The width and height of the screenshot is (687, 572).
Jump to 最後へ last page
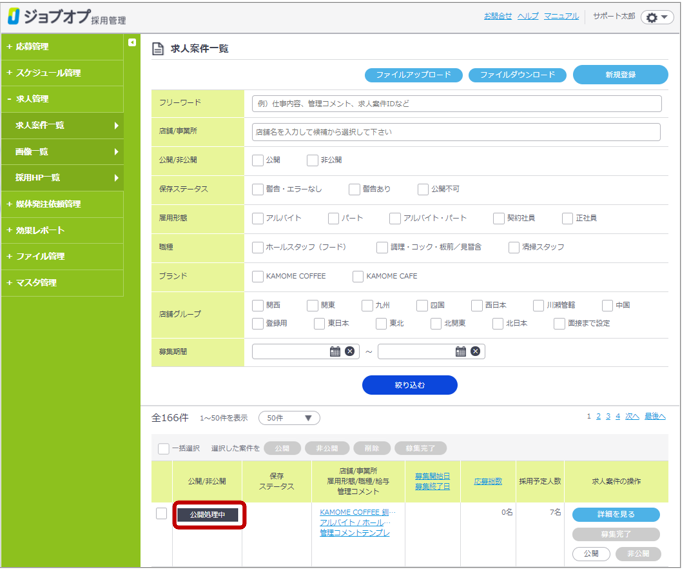(x=655, y=417)
